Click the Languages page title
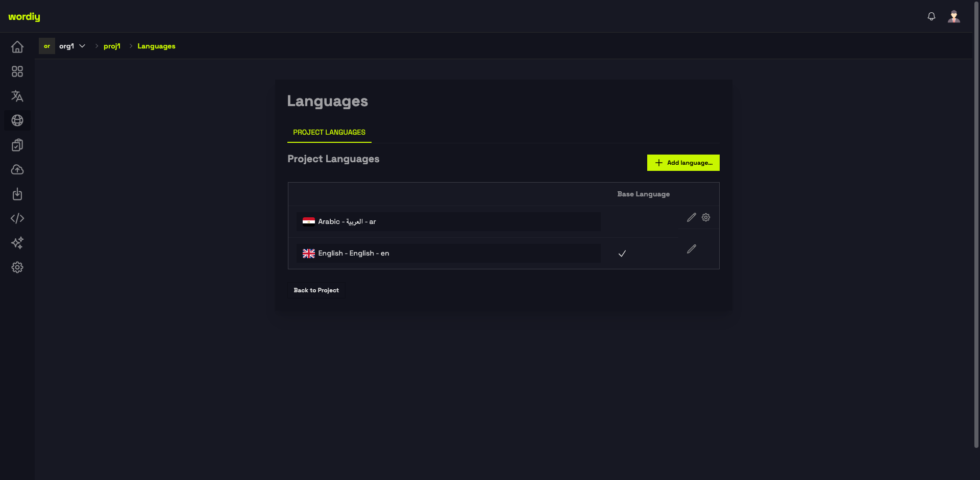 click(327, 101)
